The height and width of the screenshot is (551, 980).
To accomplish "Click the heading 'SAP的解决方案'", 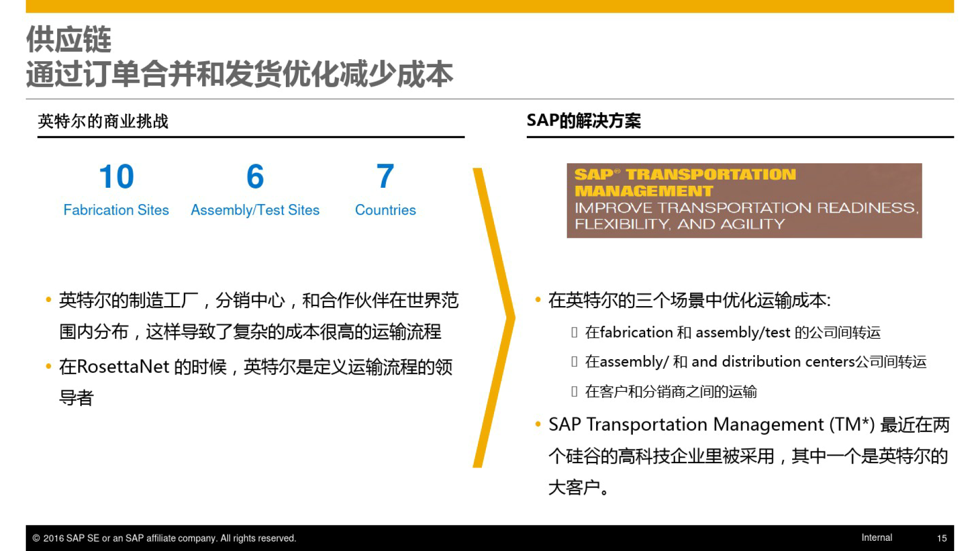I will (x=583, y=121).
